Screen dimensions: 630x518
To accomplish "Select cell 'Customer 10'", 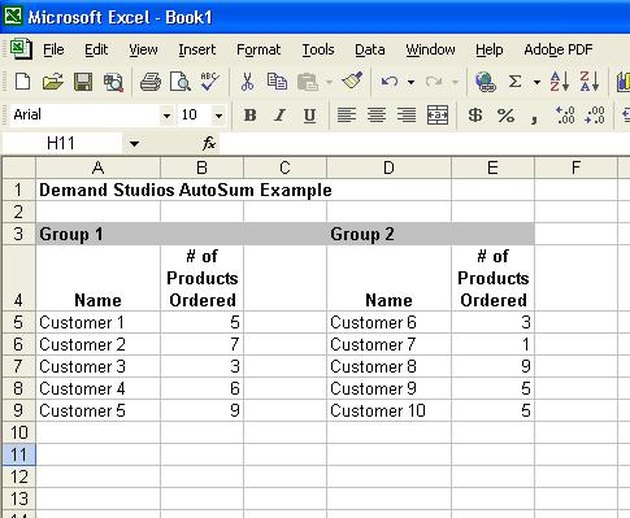I will 389,411.
